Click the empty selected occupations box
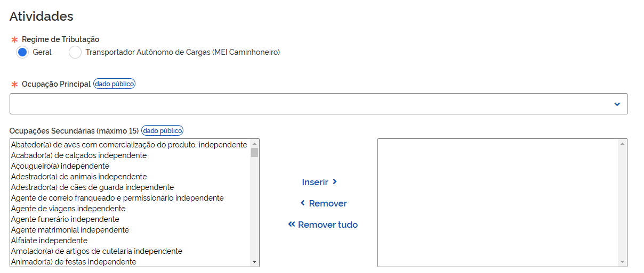Screen dimensions: 644x273 498,203
